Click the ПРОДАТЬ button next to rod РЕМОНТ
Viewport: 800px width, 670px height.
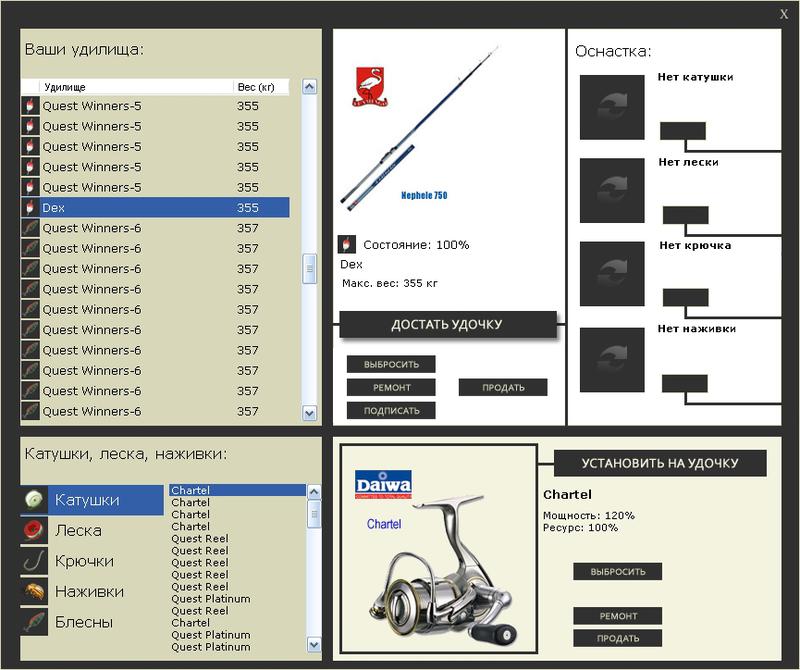point(503,388)
